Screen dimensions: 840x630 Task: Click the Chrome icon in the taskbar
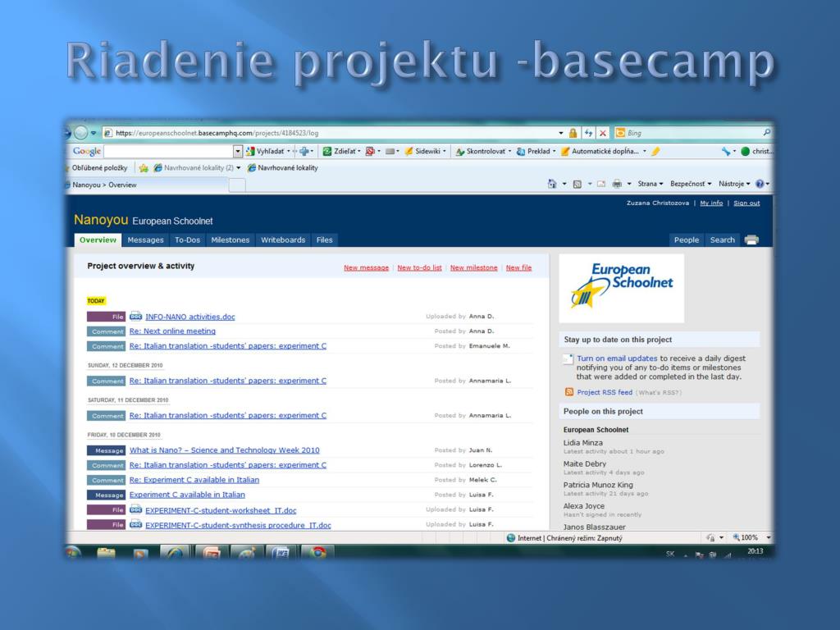click(x=317, y=552)
